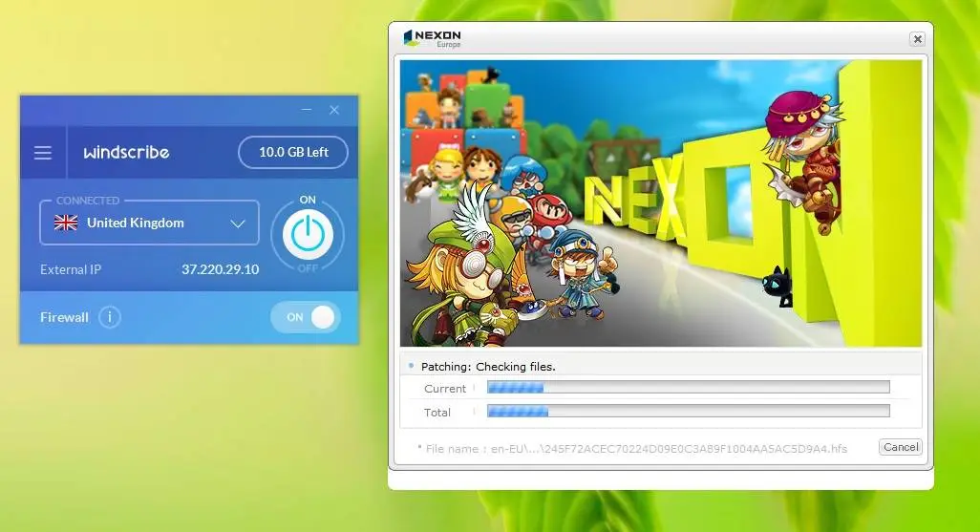Cancel the Nexon patching process

[901, 447]
